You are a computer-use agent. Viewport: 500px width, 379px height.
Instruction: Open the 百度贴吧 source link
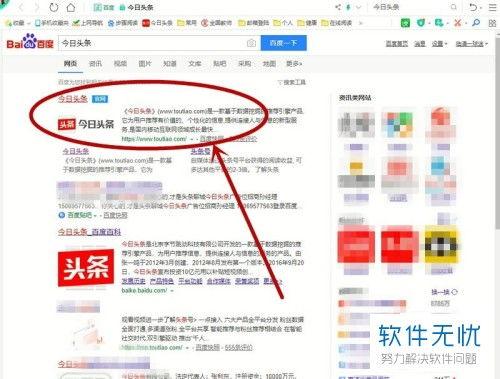point(80,215)
